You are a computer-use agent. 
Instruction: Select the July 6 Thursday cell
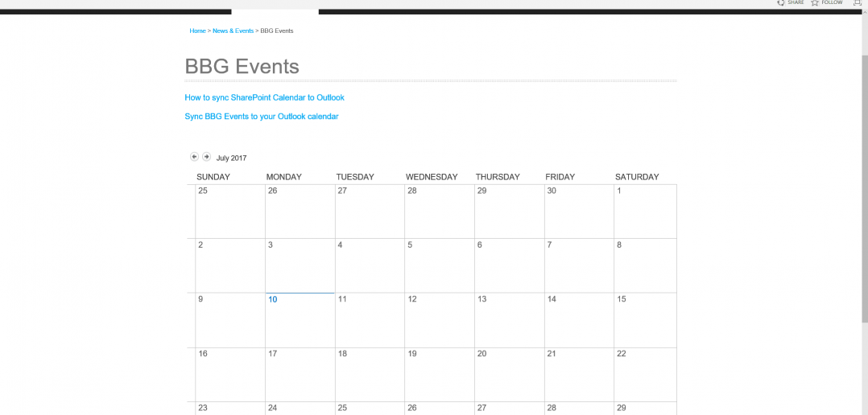[x=509, y=265]
